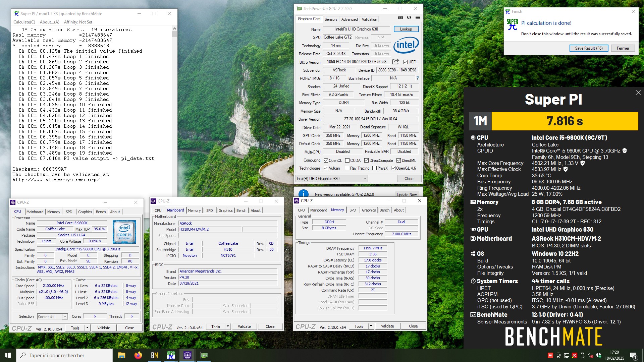644x362 pixels.
Task: Click the Intel Core i5 badge in CPU-Z
Action: (124, 232)
